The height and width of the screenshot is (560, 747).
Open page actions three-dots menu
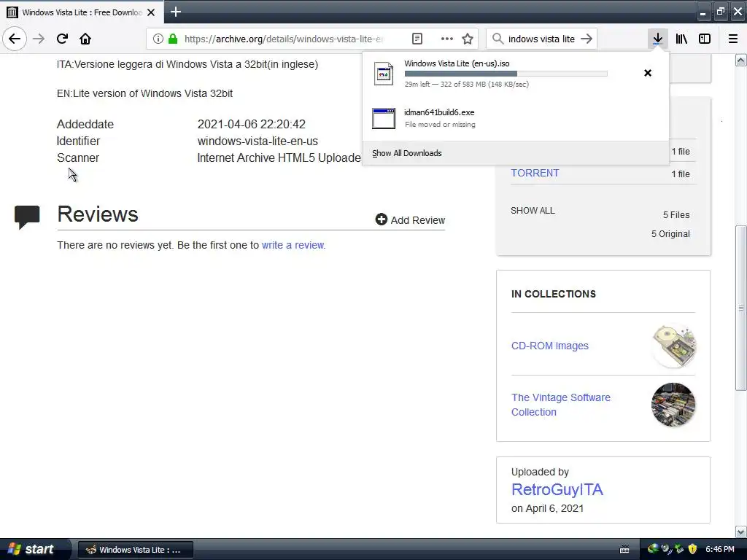447,39
